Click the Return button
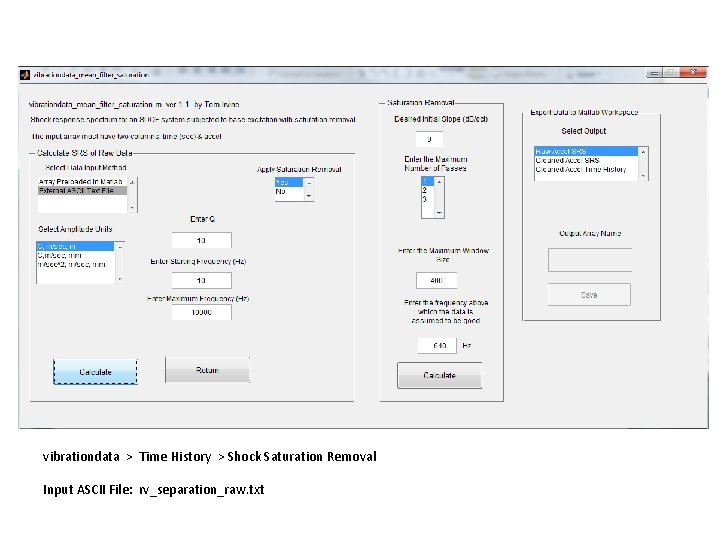Image resolution: width=720 pixels, height=540 pixels. coord(207,370)
